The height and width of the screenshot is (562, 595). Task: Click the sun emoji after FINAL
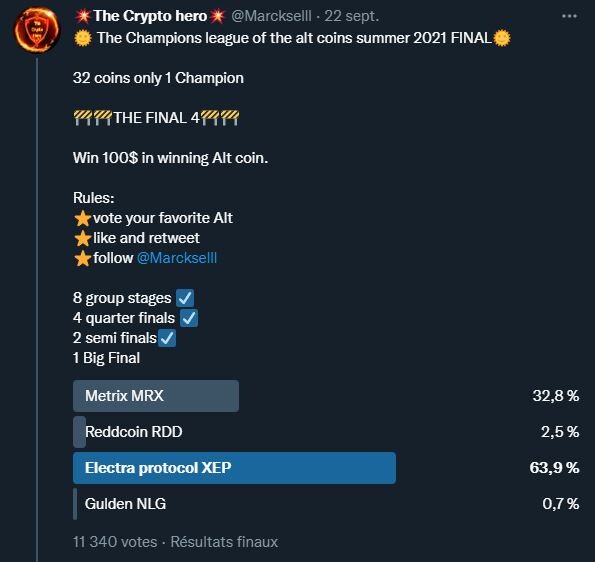pos(502,38)
